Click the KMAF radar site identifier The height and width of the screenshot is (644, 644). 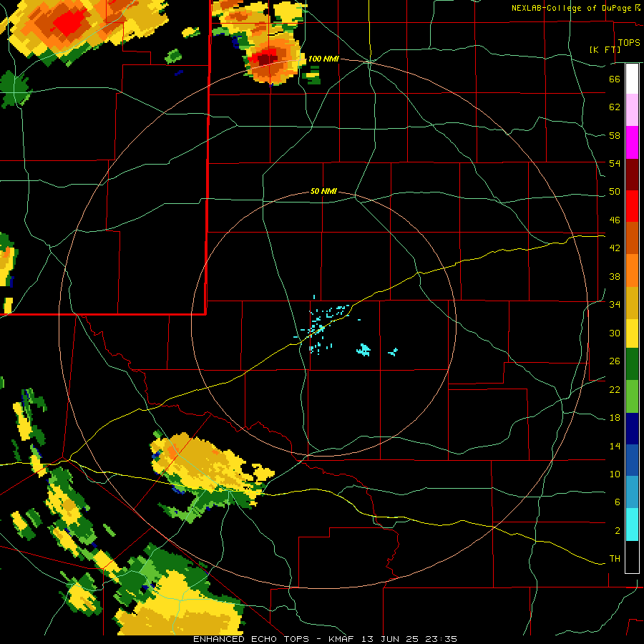coord(343,639)
